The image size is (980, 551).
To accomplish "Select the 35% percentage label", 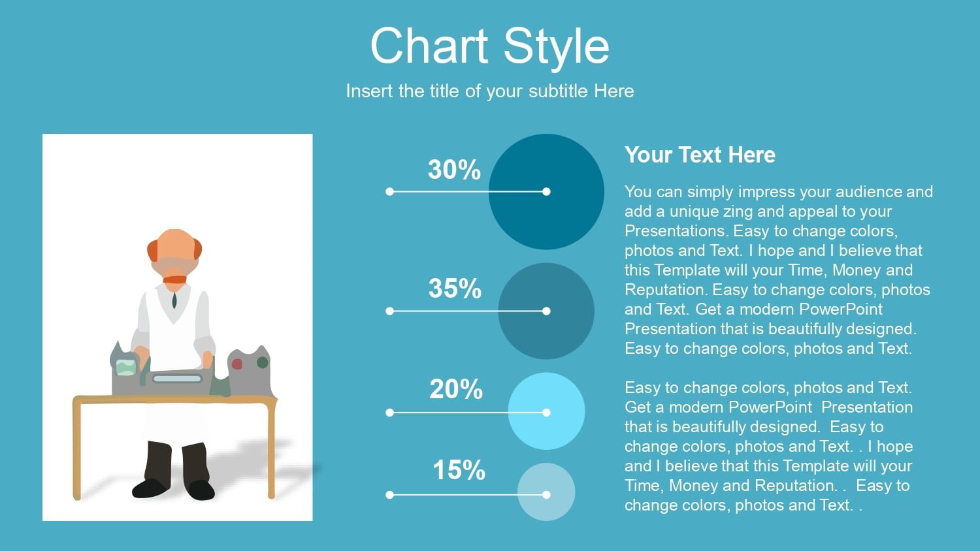I will pos(455,289).
